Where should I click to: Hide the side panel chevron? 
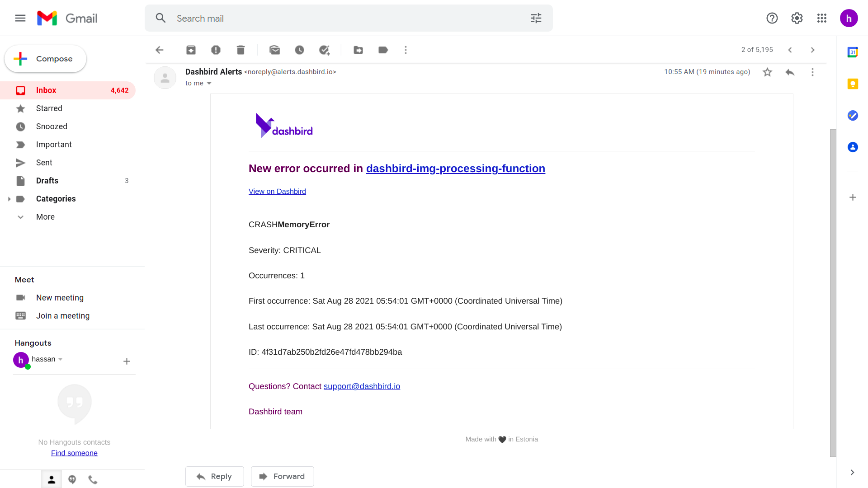(x=853, y=473)
